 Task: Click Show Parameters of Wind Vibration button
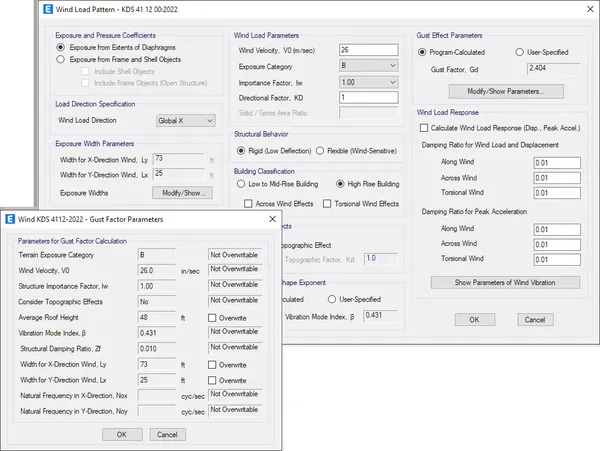pyautogui.click(x=505, y=283)
